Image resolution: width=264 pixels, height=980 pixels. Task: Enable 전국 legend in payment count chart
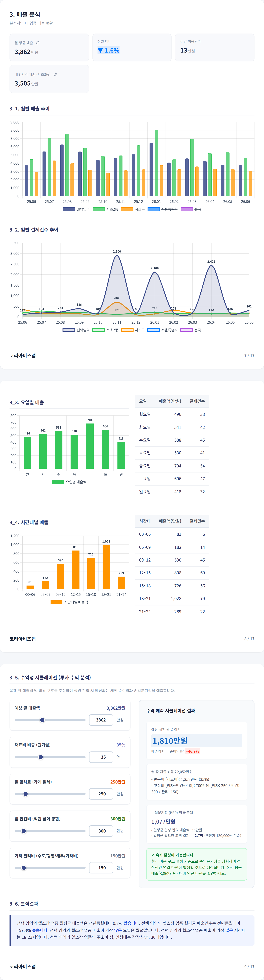pos(191,330)
